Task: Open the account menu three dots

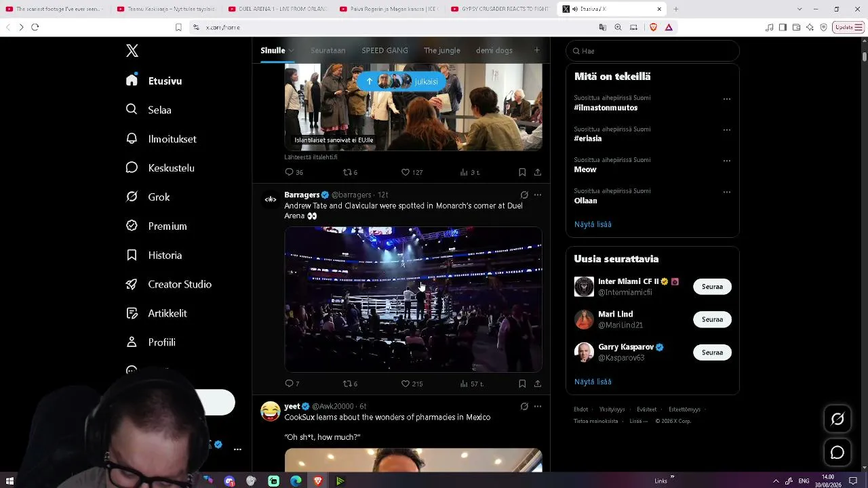Action: point(237,449)
